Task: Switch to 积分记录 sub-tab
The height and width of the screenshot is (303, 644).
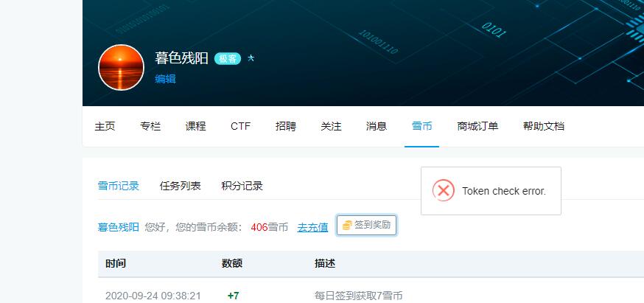Action: 242,186
